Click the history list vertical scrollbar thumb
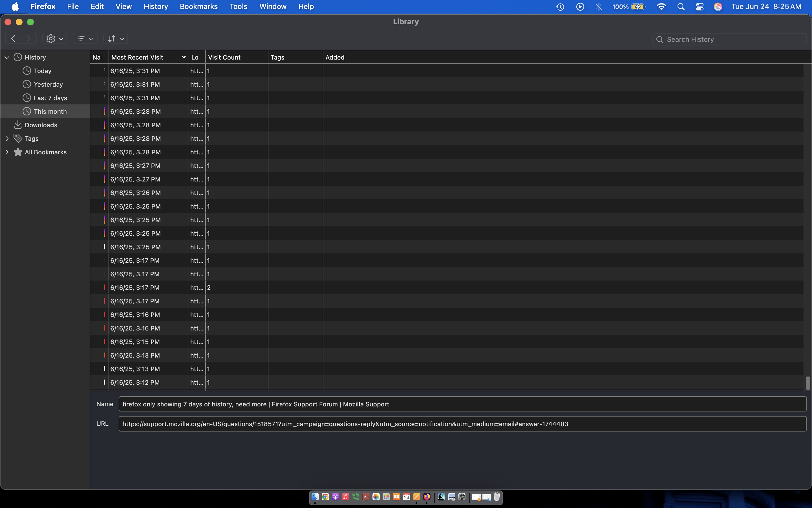Image resolution: width=812 pixels, height=508 pixels. click(x=808, y=383)
